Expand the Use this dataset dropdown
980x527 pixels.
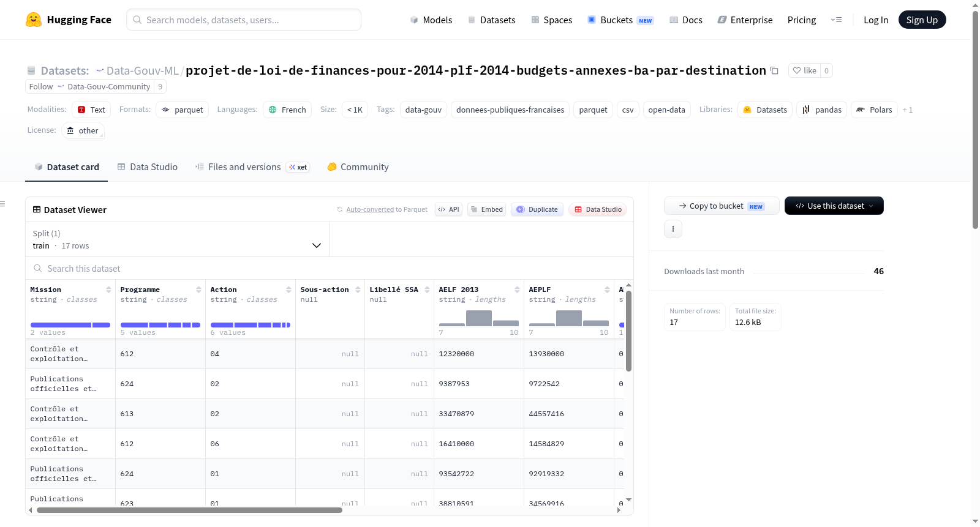834,206
